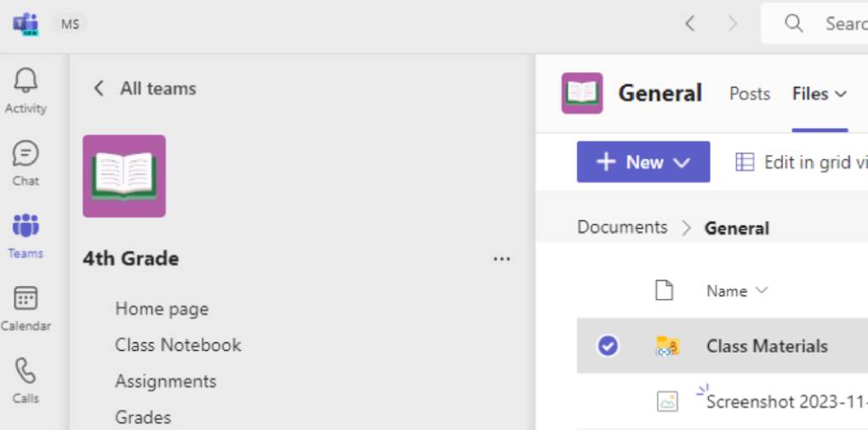Image resolution: width=868 pixels, height=430 pixels.
Task: Switch to the Posts tab
Action: [750, 94]
